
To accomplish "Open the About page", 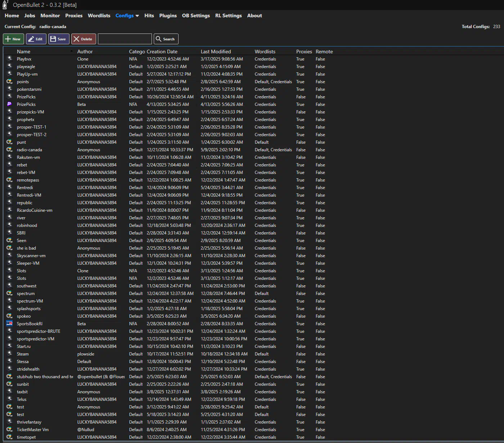I will coord(255,15).
